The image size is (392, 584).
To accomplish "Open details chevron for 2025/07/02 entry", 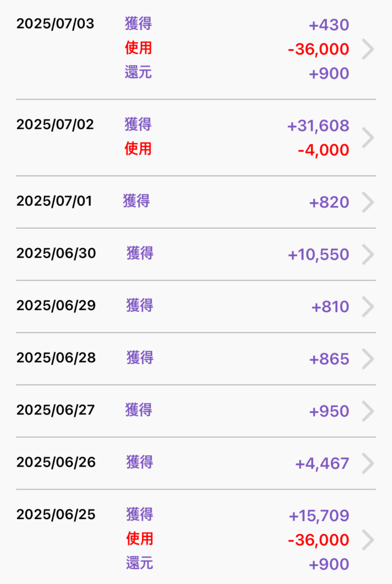I will point(368,137).
